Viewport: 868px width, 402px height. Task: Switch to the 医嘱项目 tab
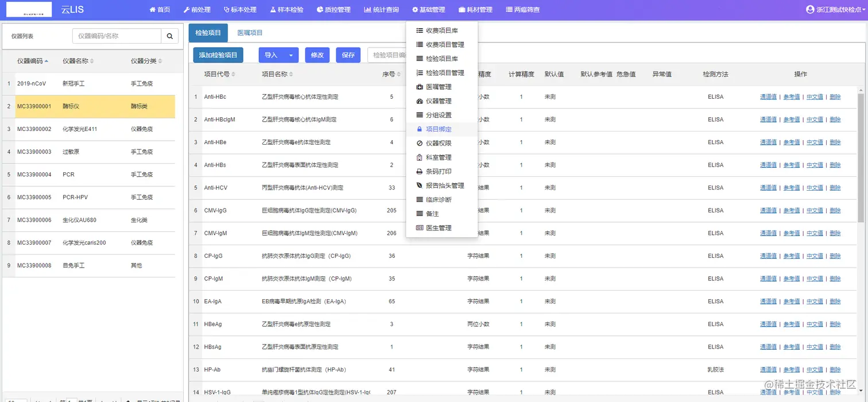click(x=250, y=33)
